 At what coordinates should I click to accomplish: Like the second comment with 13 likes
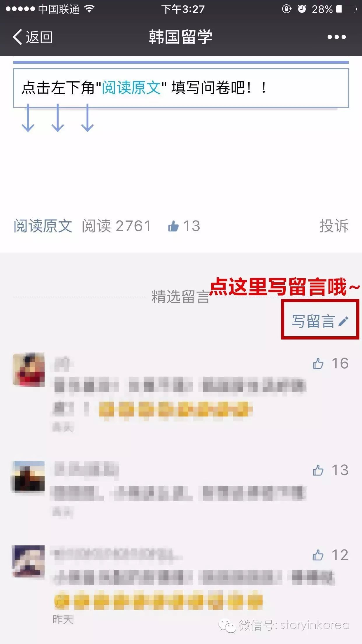click(318, 470)
